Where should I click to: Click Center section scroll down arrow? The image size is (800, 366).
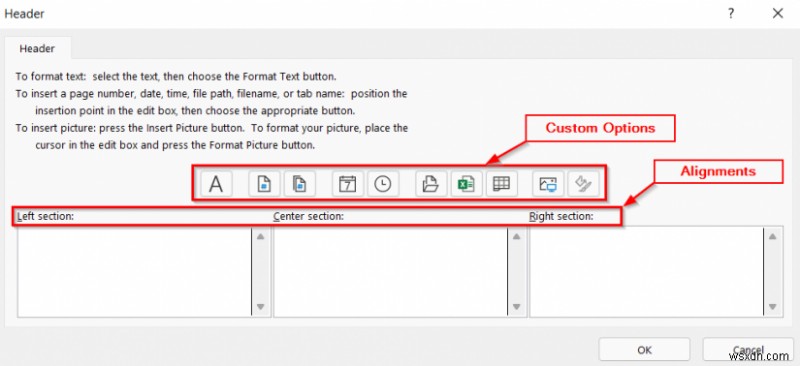(x=516, y=307)
